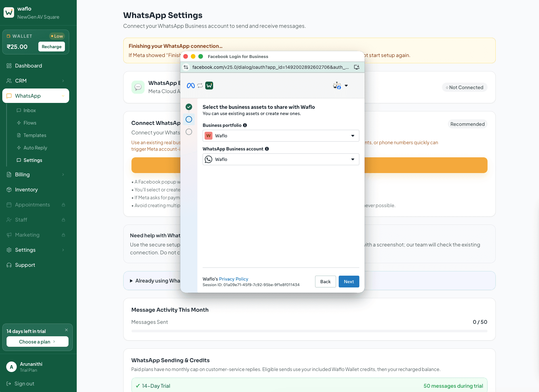Click the Recommended badge

coord(468,124)
